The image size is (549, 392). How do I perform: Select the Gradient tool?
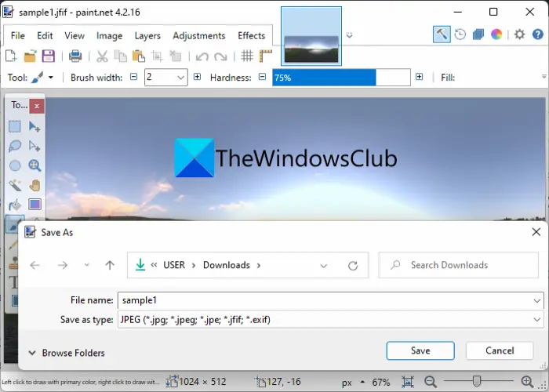(35, 204)
